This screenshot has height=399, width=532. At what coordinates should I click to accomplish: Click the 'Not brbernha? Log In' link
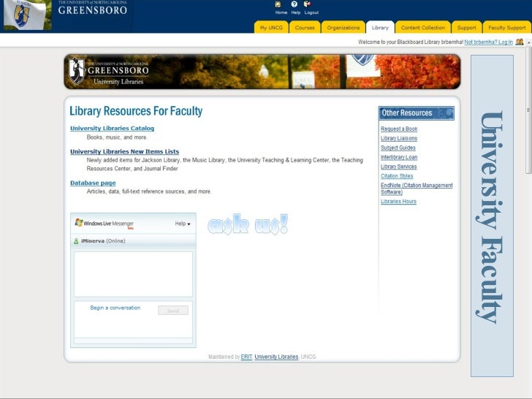(x=488, y=42)
